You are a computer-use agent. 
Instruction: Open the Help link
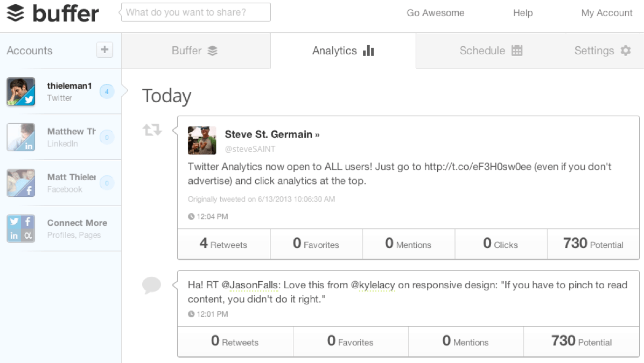(x=523, y=13)
